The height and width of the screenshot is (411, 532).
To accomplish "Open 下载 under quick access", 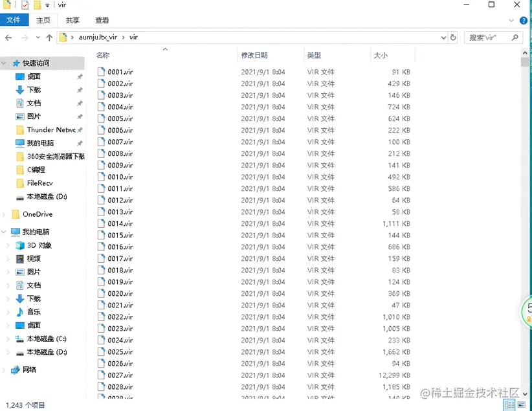I will point(34,89).
